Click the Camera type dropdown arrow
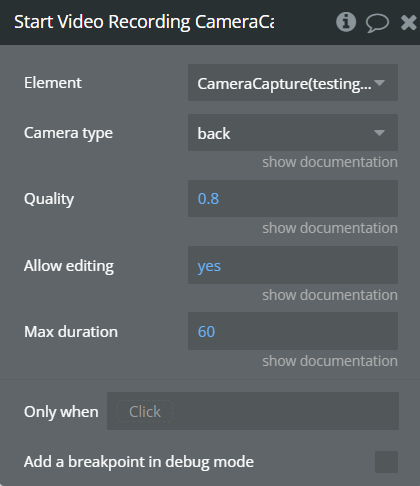The image size is (420, 486). coord(379,133)
